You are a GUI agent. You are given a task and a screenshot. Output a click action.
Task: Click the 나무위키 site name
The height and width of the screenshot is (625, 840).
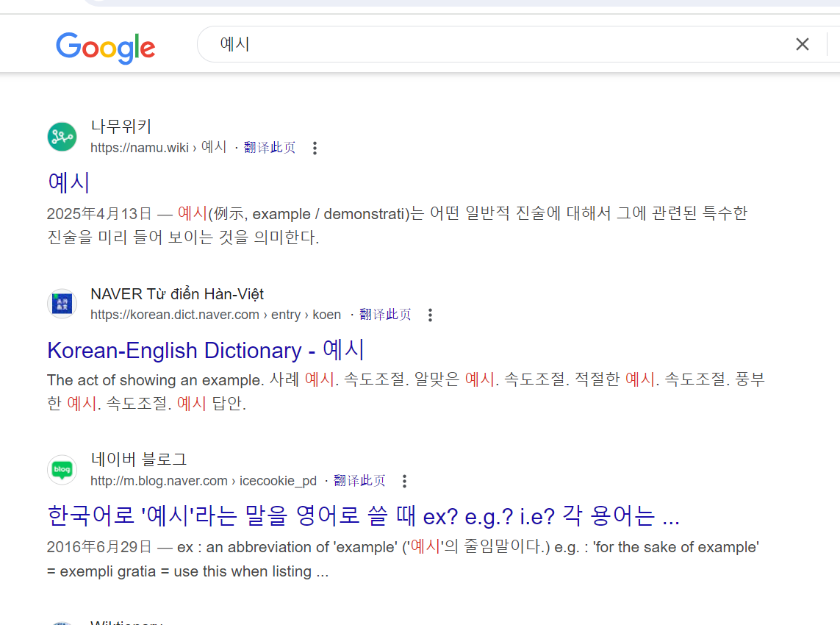pyautogui.click(x=121, y=126)
